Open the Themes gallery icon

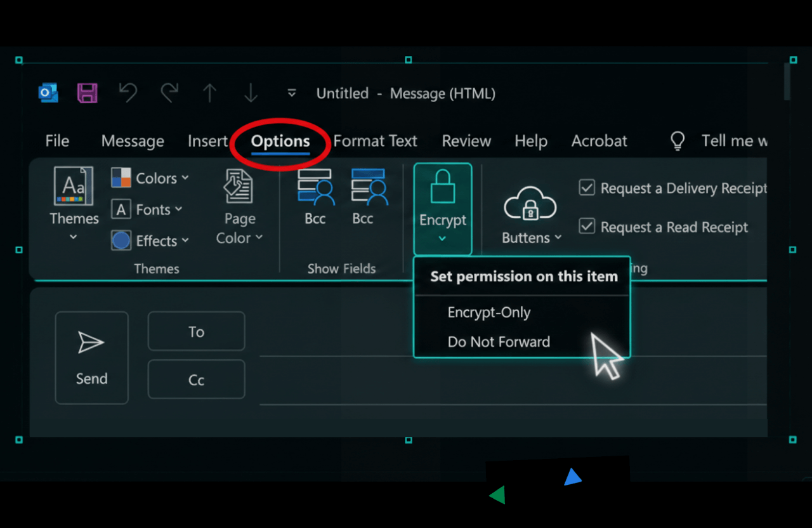pos(73,186)
